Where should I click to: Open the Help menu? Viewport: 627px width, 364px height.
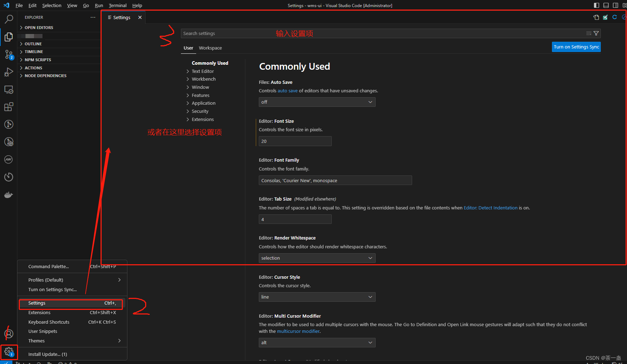click(x=137, y=5)
